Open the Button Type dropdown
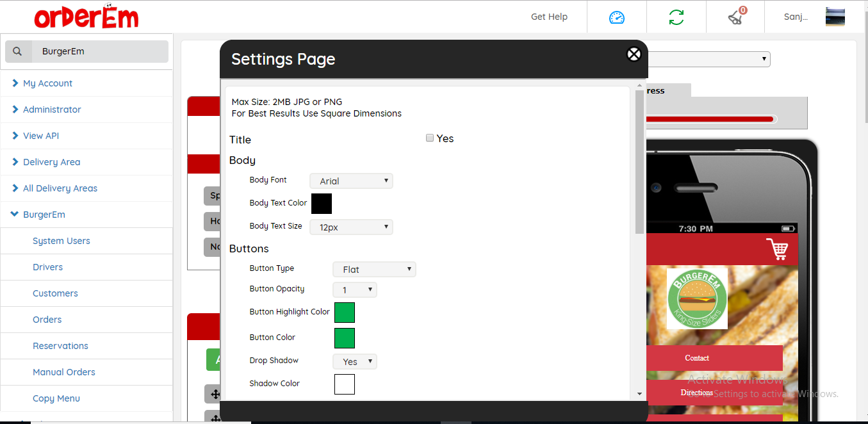 click(374, 270)
